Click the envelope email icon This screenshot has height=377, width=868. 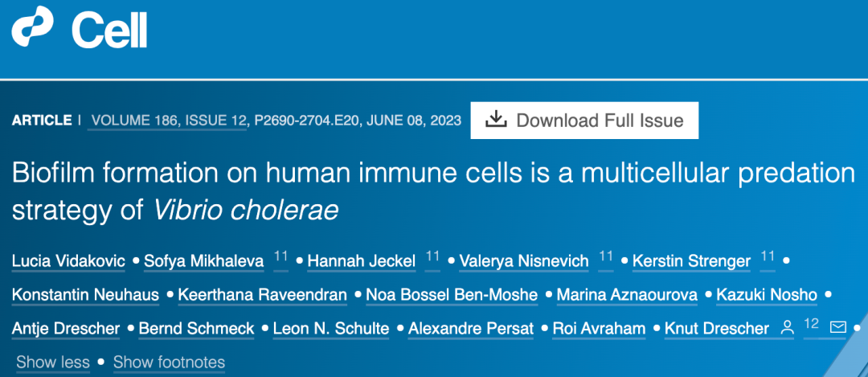pyautogui.click(x=838, y=328)
